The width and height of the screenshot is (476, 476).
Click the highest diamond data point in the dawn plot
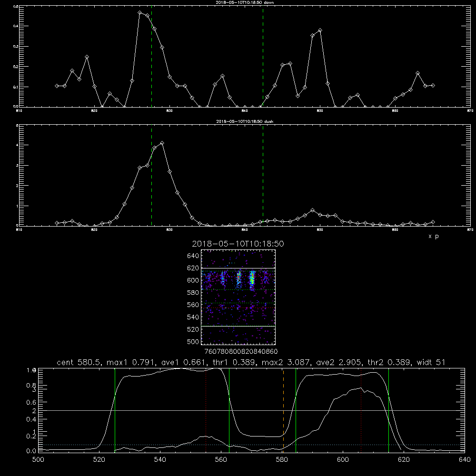pyautogui.click(x=139, y=13)
